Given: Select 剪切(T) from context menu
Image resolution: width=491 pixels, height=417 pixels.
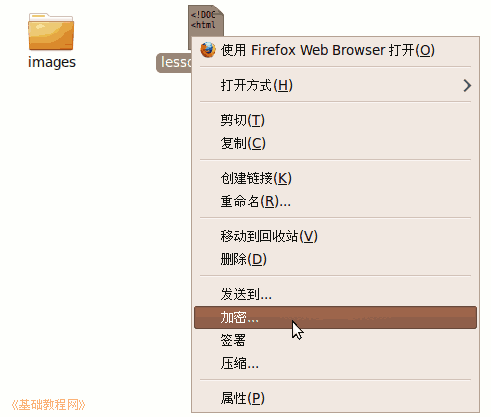Looking at the screenshot, I should (x=335, y=120).
